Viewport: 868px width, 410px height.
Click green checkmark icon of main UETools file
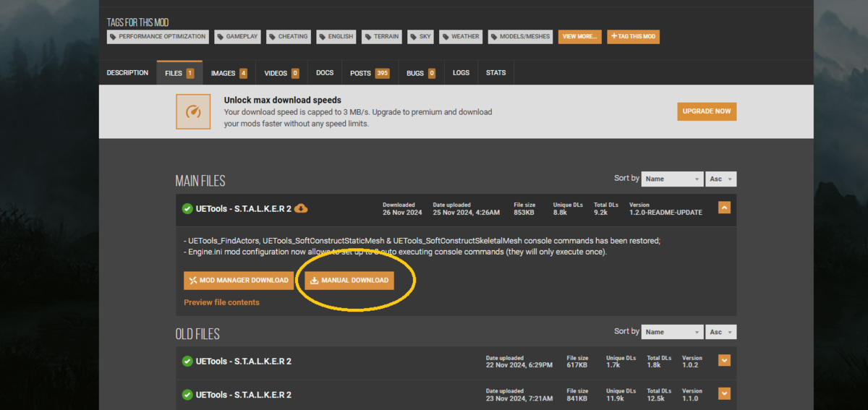click(187, 209)
